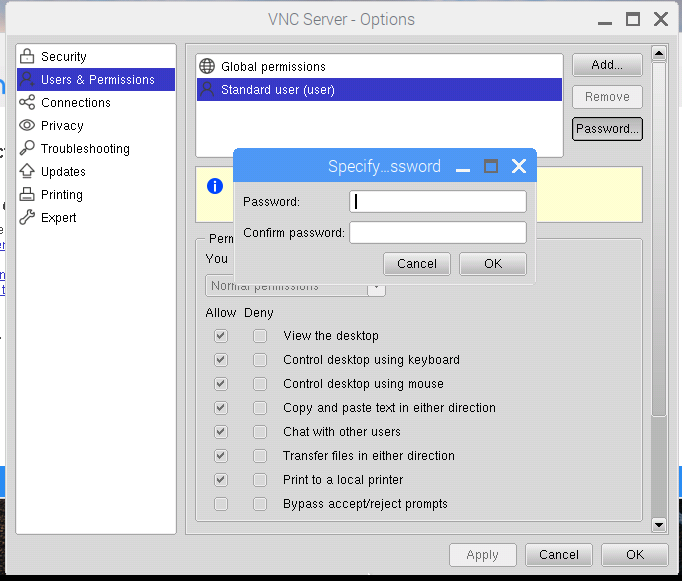The width and height of the screenshot is (682, 581).
Task: Open the Normal permissions dropdown
Action: click(x=376, y=287)
